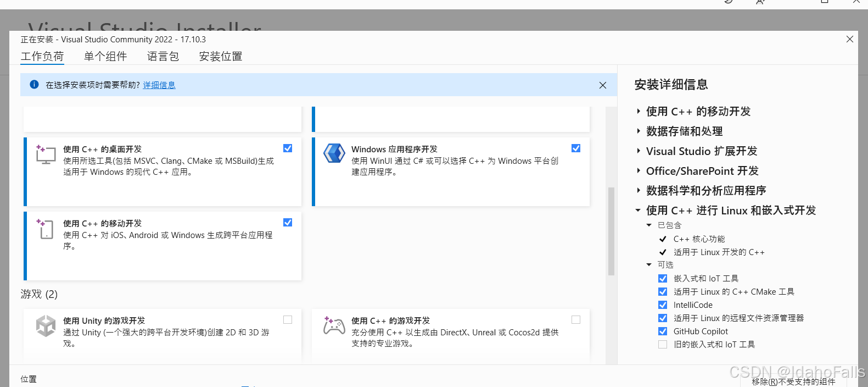Image resolution: width=868 pixels, height=387 pixels.
Task: Click the C++ 核心功能 included item
Action: point(699,239)
